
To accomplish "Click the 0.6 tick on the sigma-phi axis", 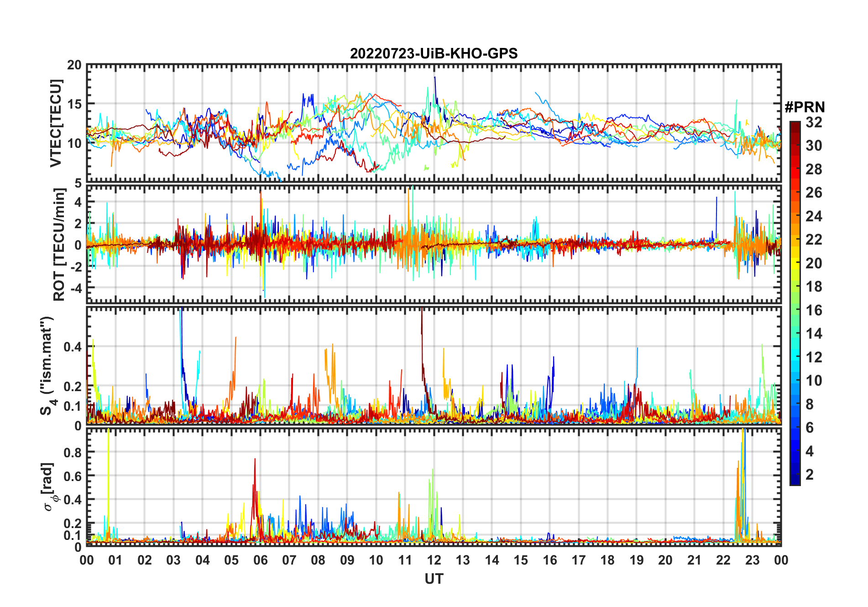I will 73,476.
